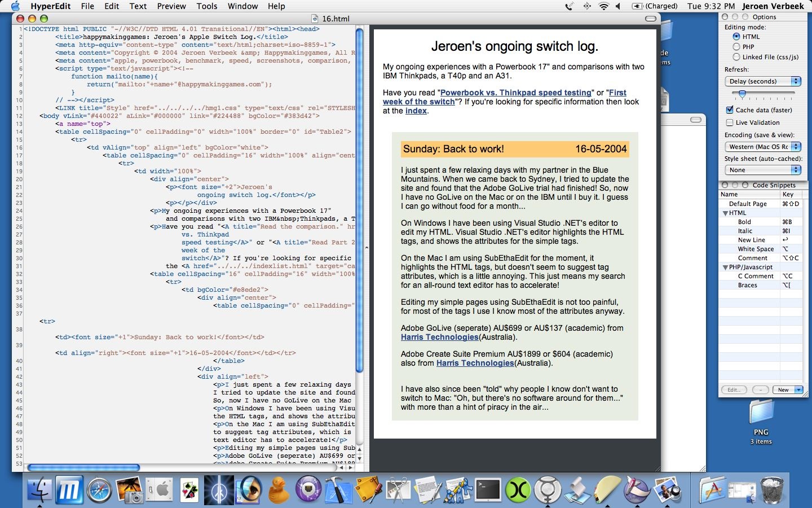The height and width of the screenshot is (508, 812).
Task: Collapse the HTML snippets group
Action: 726,213
